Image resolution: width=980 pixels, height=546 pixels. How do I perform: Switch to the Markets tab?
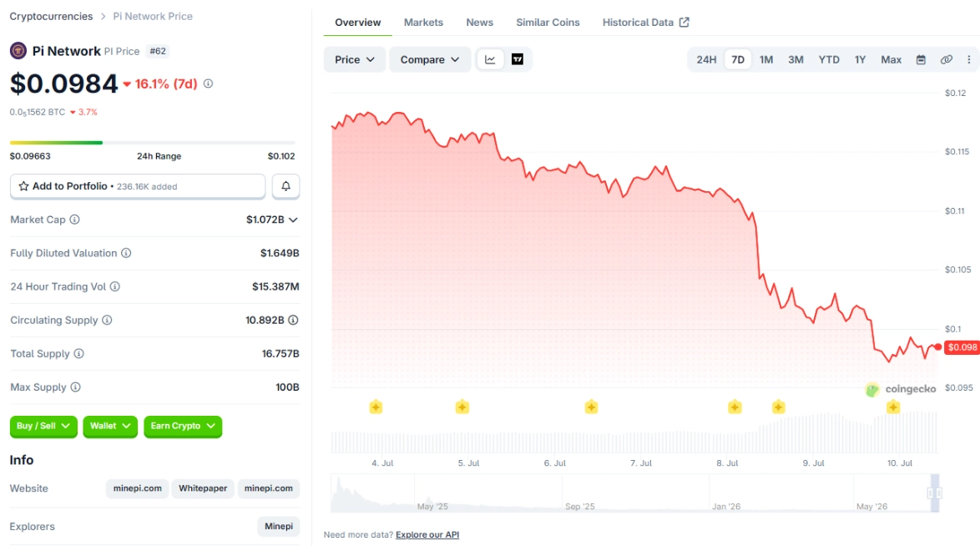pyautogui.click(x=423, y=23)
